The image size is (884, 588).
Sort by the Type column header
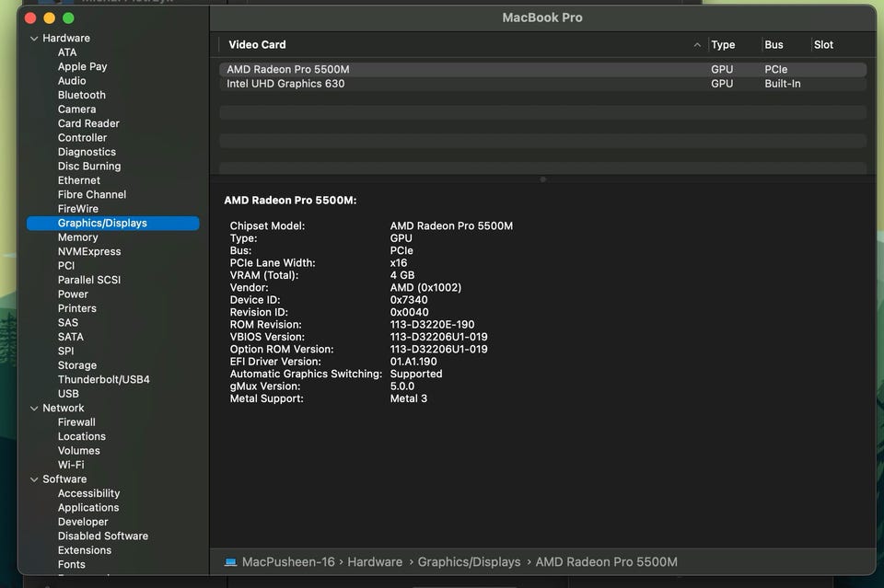tap(723, 45)
